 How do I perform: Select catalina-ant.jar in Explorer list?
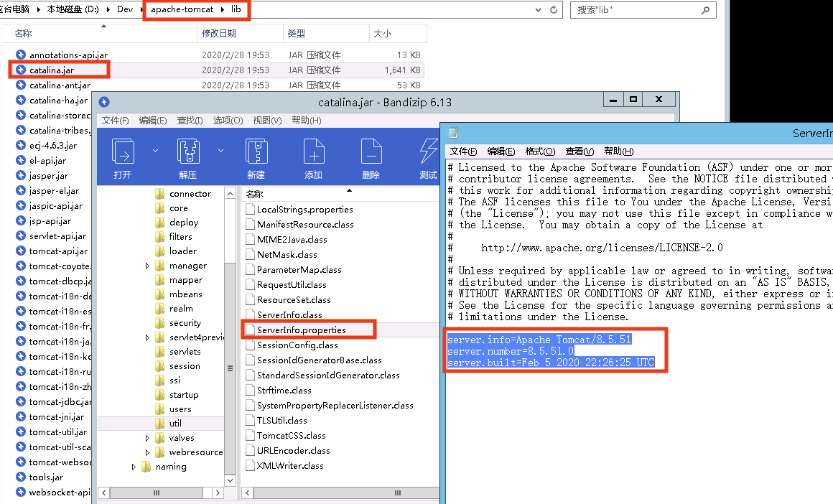[60, 85]
